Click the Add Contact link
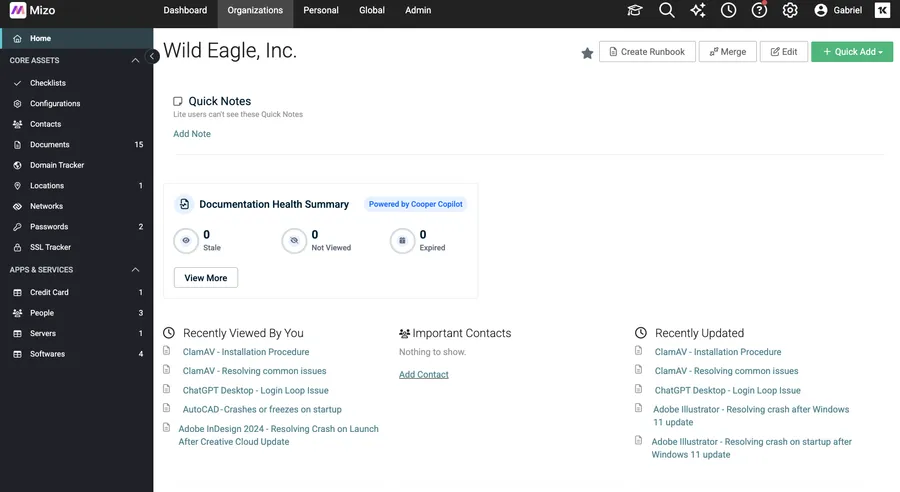This screenshot has height=492, width=900. tap(424, 374)
